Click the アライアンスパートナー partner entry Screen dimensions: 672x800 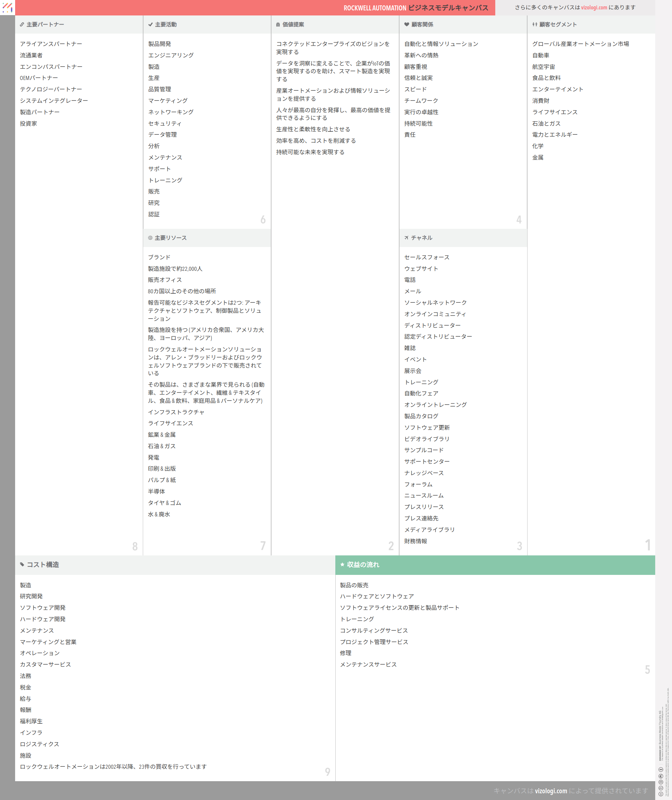pos(51,44)
